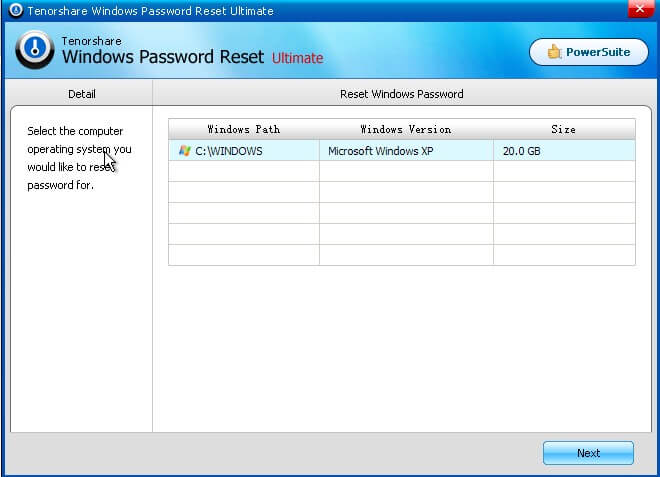Click the Windows flag icon beside C:\WINDOWS
Image resolution: width=660 pixels, height=477 pixels.
[184, 150]
